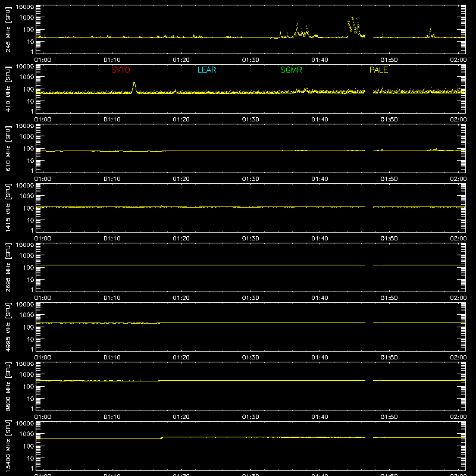Click the cyan LEAR station label
The height and width of the screenshot is (476, 476).
pos(206,70)
